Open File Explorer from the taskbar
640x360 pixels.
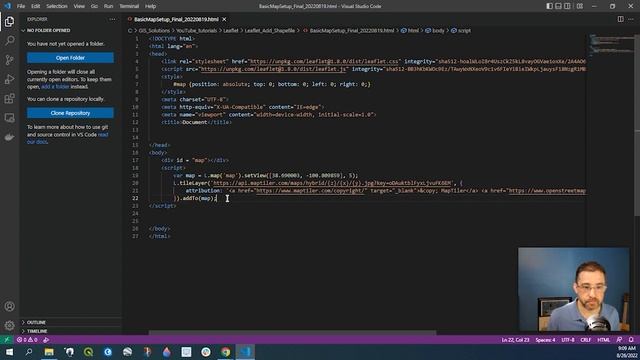pyautogui.click(x=49, y=352)
